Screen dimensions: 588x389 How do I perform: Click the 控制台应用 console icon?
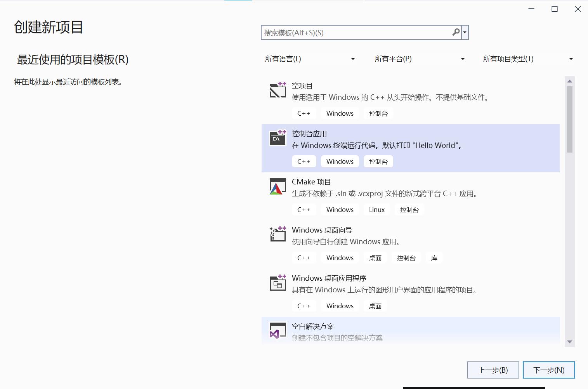tap(278, 138)
